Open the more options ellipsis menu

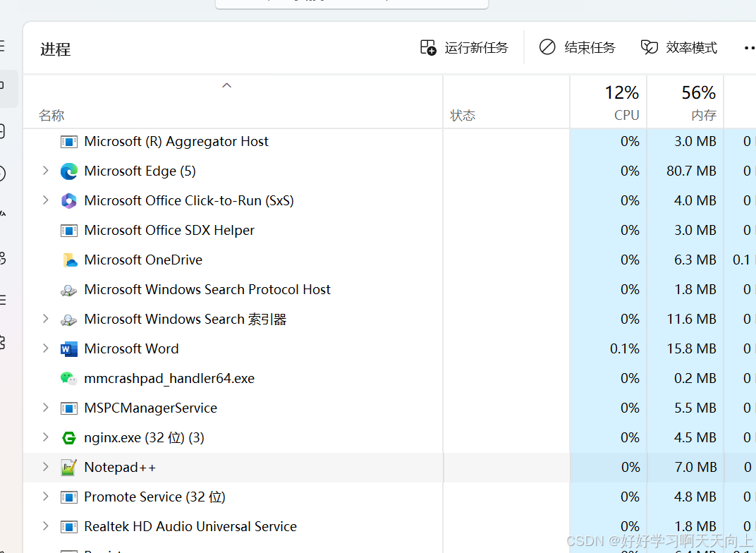[750, 47]
